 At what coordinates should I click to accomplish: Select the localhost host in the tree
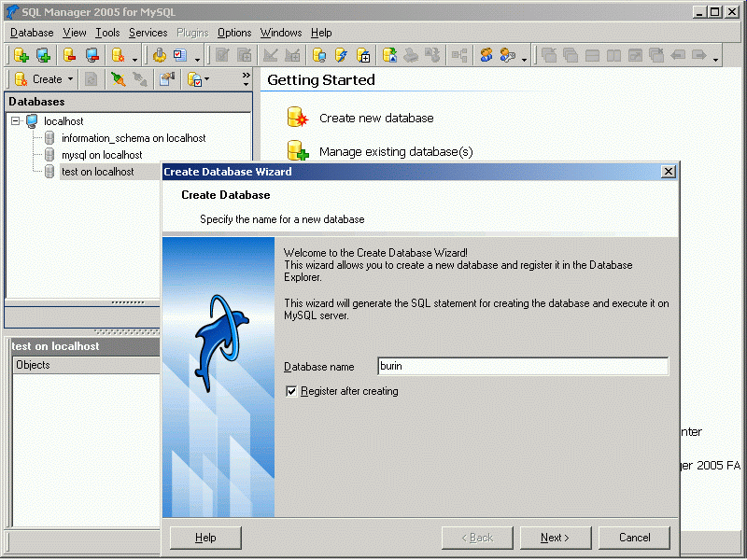[x=63, y=121]
